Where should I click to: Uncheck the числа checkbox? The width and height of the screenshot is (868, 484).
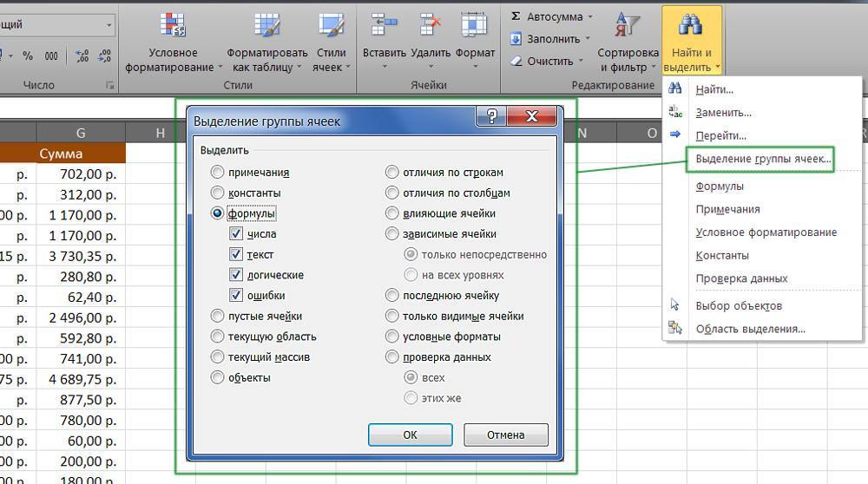(x=236, y=234)
